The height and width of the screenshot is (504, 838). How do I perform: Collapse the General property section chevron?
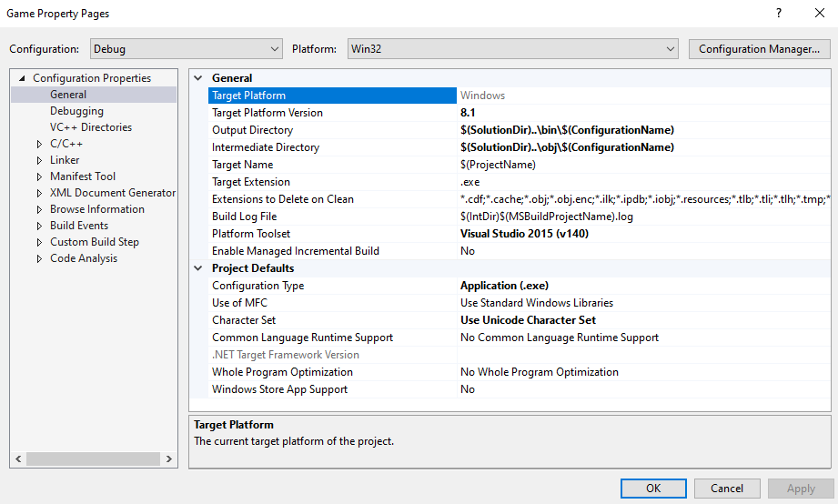pos(198,78)
